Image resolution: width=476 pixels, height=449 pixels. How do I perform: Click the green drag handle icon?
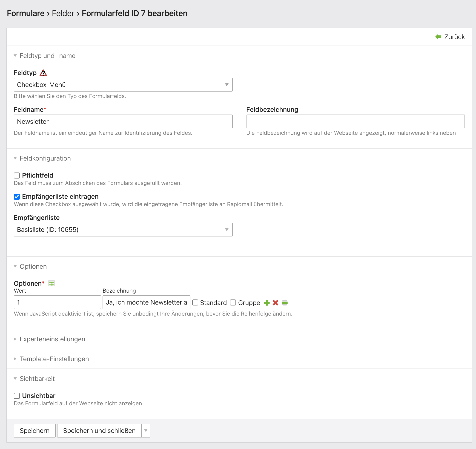coord(284,303)
